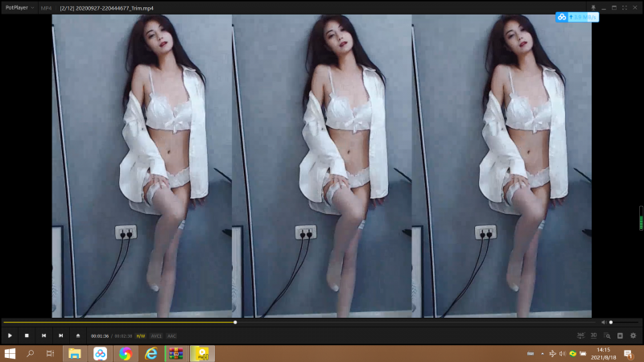Click the AAC audio codec label
The height and width of the screenshot is (362, 644).
[171, 335]
